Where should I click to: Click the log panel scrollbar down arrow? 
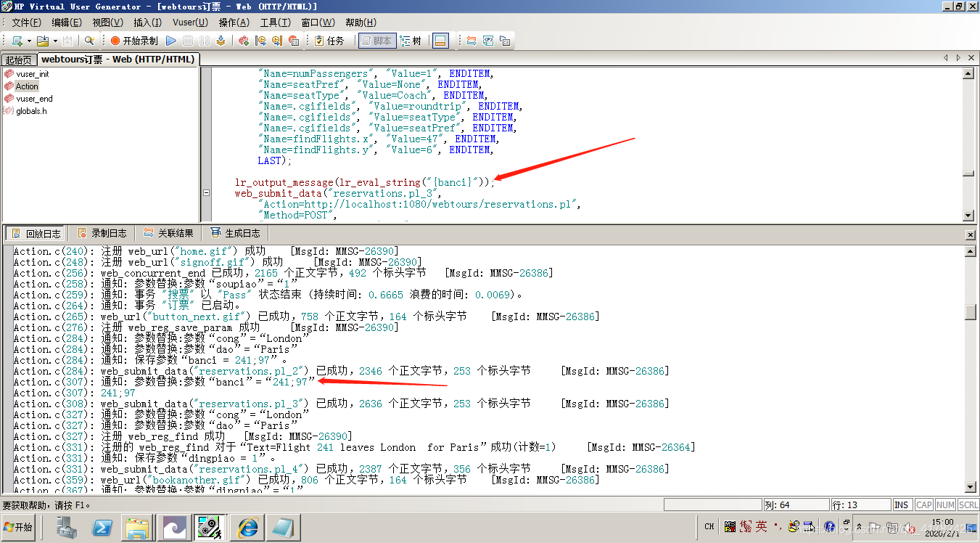click(x=971, y=486)
